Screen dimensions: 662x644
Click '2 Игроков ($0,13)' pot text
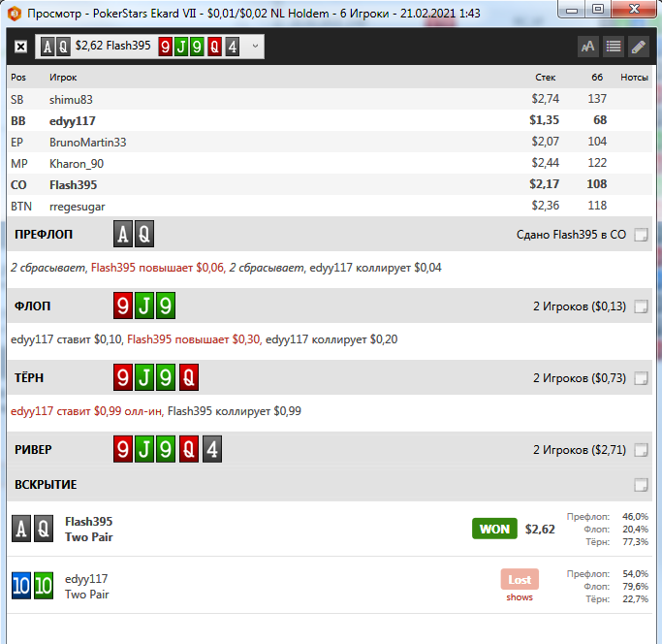pos(580,306)
